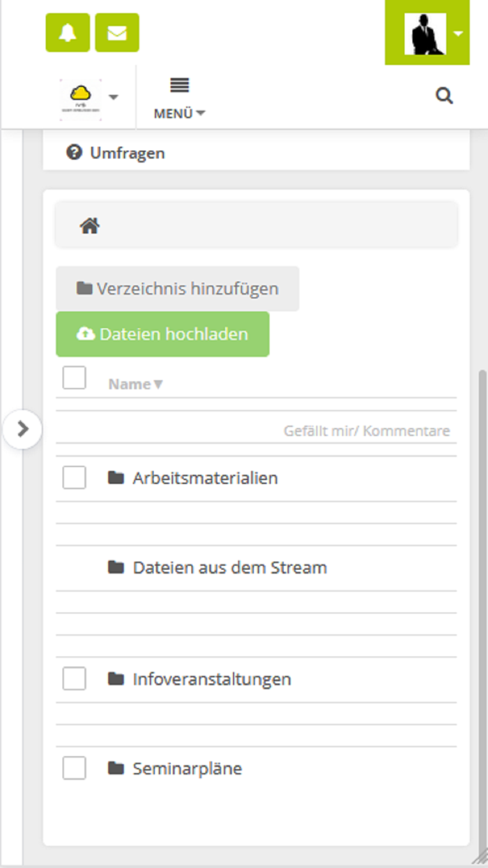Viewport: 488px width, 868px height.
Task: Click the Gefällt mir/Kommentare column header
Action: coord(367,431)
